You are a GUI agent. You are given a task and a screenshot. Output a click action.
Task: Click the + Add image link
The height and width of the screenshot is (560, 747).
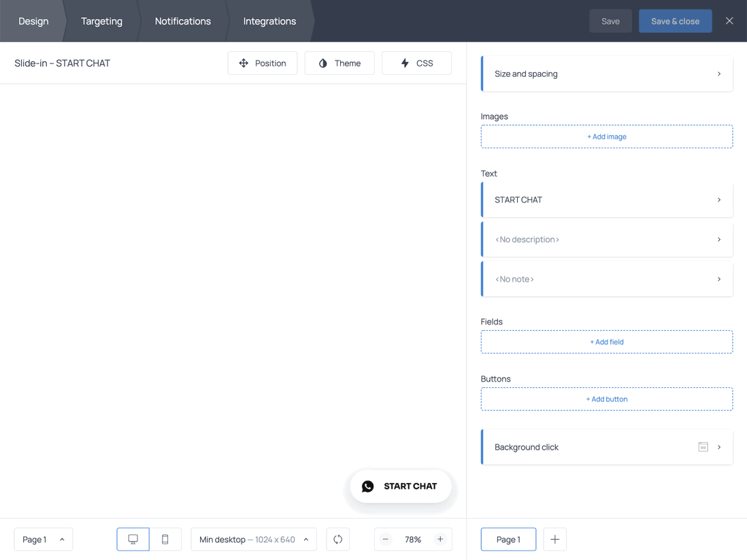pos(606,137)
